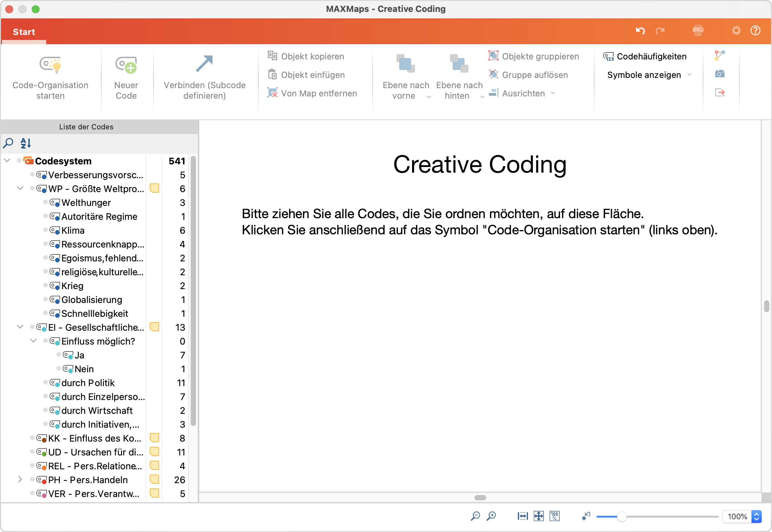Image resolution: width=772 pixels, height=532 pixels.
Task: Click the Creative Coding map title
Action: 480,164
